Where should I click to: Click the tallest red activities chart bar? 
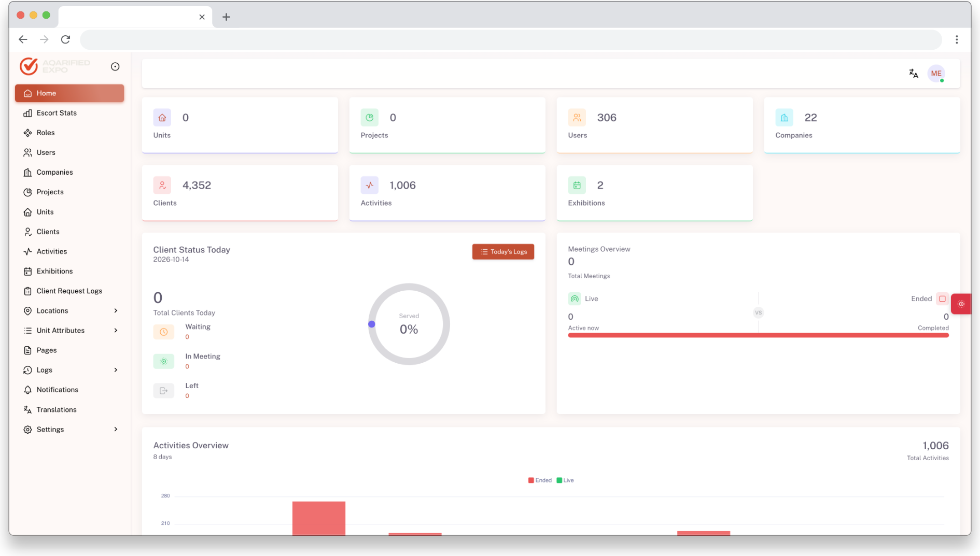point(319,518)
